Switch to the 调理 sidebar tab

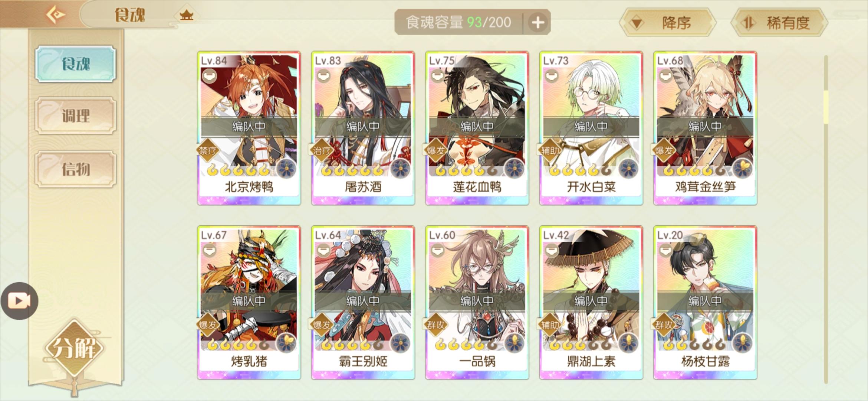pyautogui.click(x=75, y=116)
